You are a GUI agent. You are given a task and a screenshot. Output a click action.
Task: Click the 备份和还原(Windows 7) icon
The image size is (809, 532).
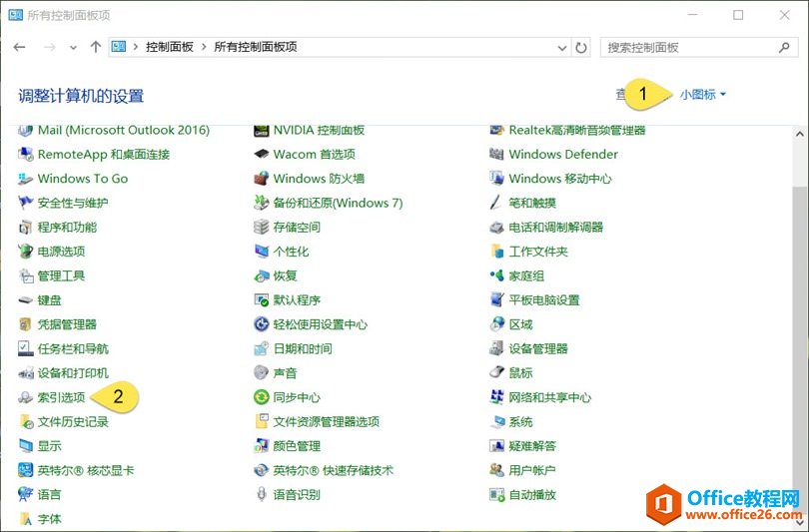click(x=262, y=203)
